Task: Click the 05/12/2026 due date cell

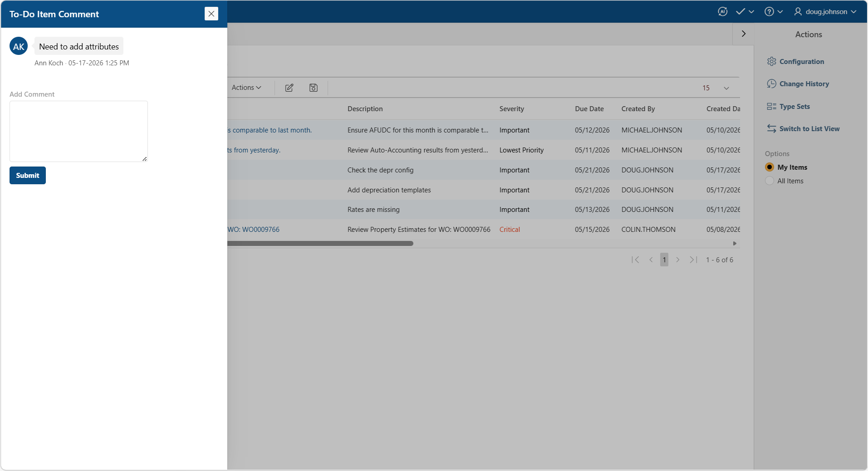Action: 592,130
